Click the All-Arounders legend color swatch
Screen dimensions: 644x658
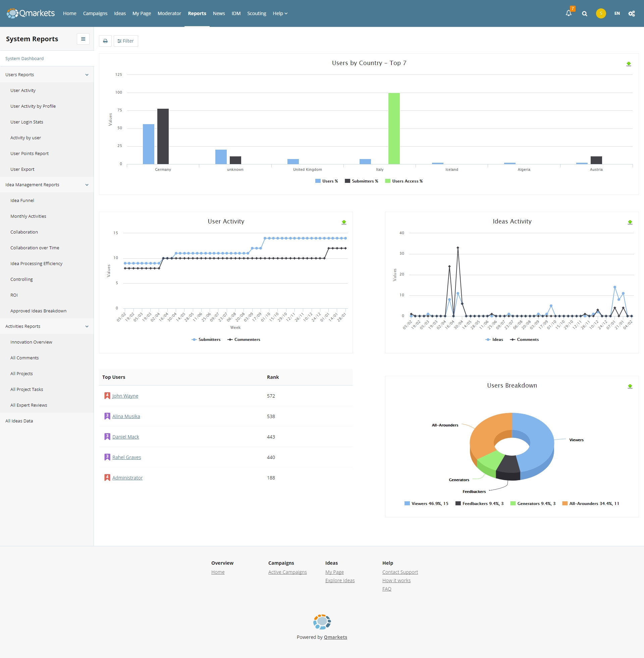click(x=565, y=503)
